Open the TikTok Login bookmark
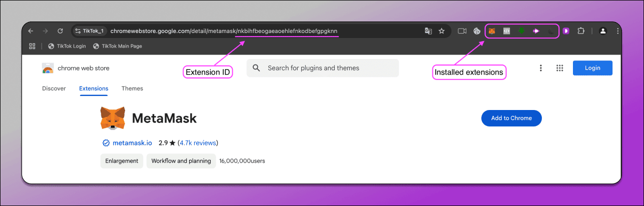The width and height of the screenshot is (644, 206). [x=67, y=46]
